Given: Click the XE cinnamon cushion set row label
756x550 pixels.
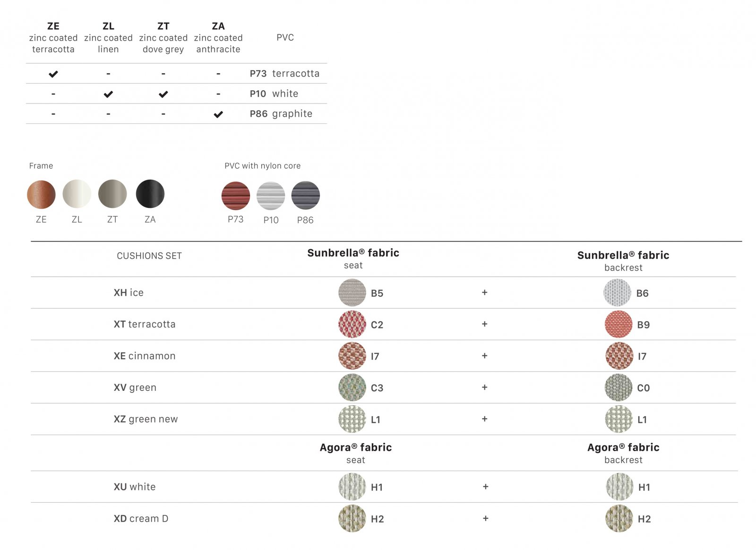Looking at the screenshot, I should (x=145, y=356).
